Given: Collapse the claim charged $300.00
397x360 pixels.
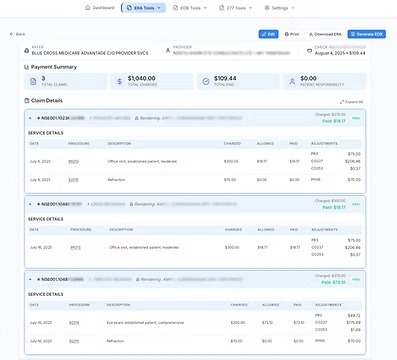Looking at the screenshot, I should point(30,204).
